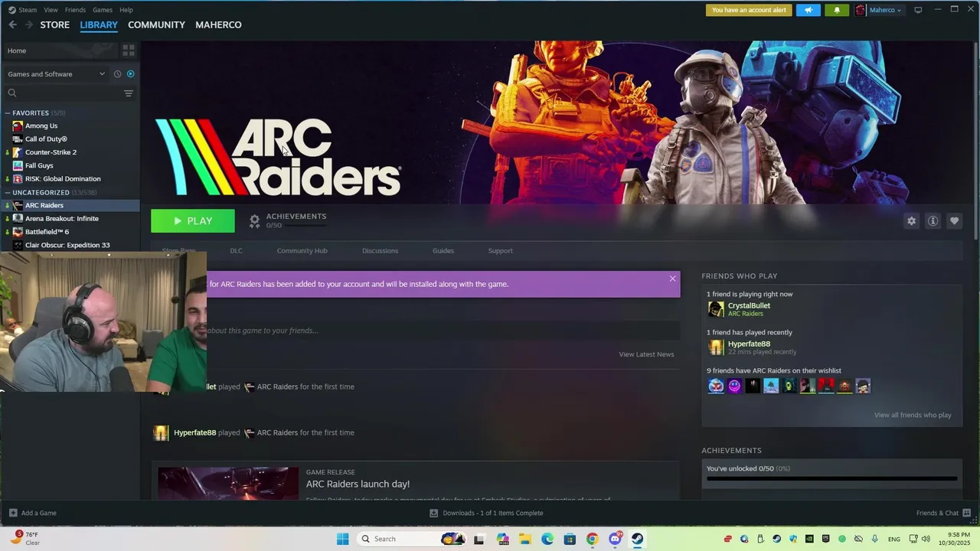Screen dimensions: 980x551
Task: Launch ARC Raiders with Play button
Action: point(193,221)
